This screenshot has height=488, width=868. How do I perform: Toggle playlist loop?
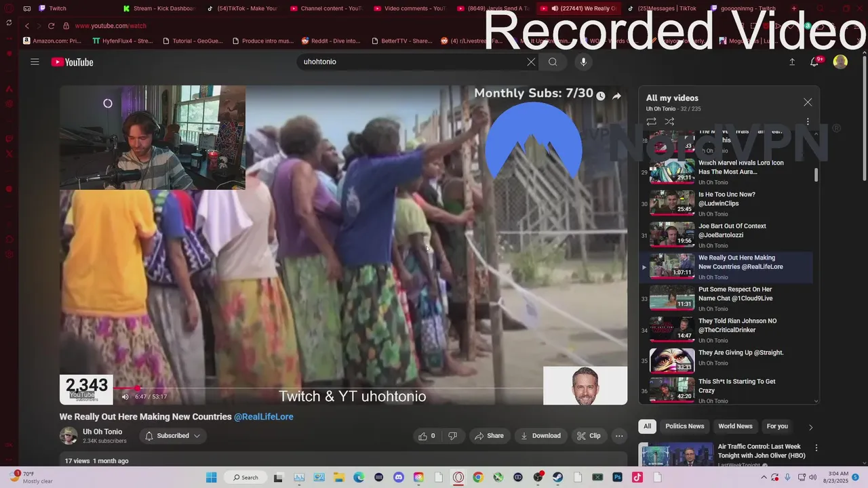click(651, 121)
